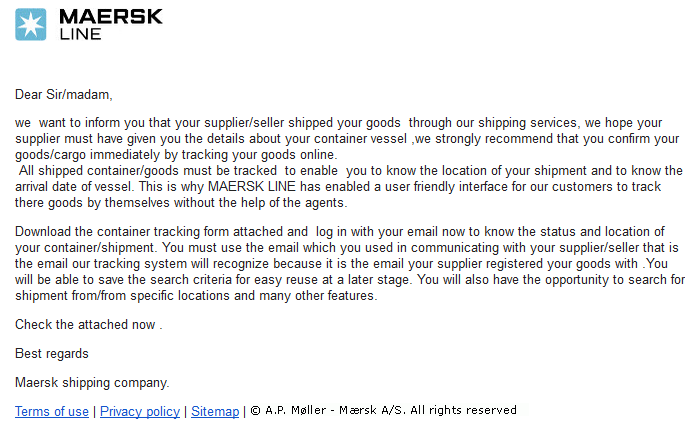This screenshot has width=699, height=434.
Task: Open the Terms of use link
Action: point(52,411)
